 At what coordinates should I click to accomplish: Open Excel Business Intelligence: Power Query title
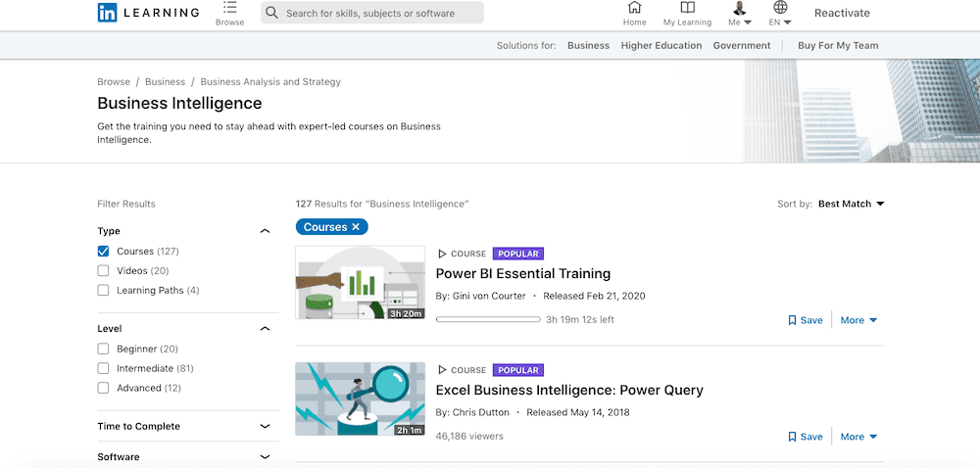click(x=569, y=390)
